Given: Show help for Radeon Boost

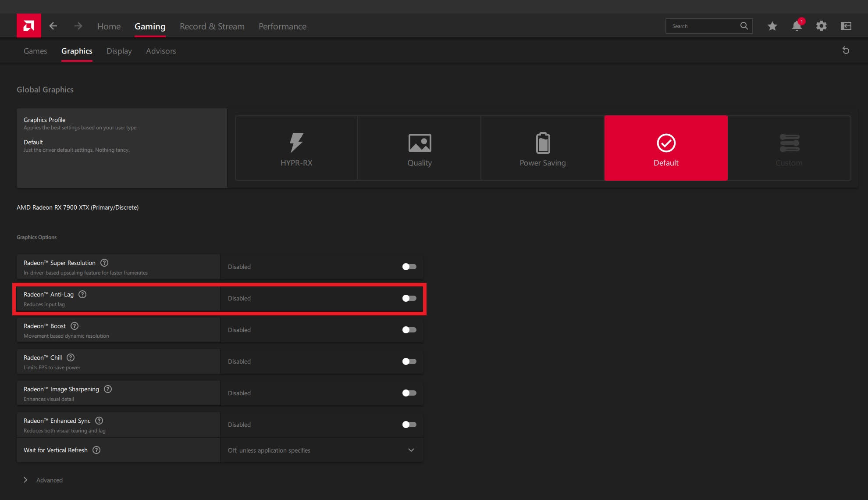Looking at the screenshot, I should tap(75, 326).
